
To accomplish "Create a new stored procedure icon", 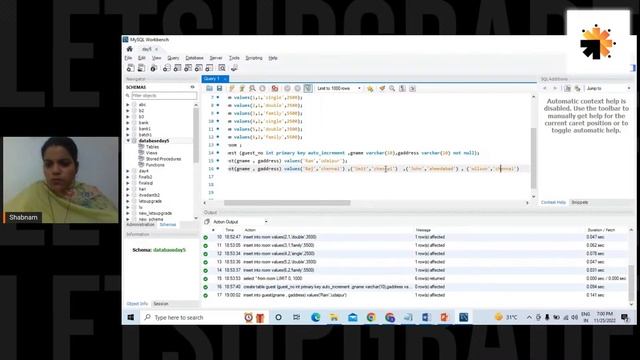I will coord(198,68).
